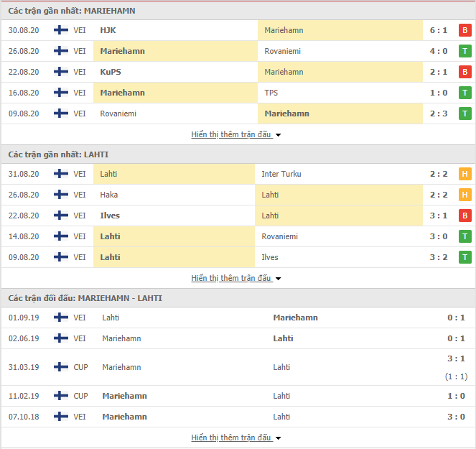Click Rovaniemi in 14.08.20 Lahti match
Viewport: 476px width, 449px height.
(279, 236)
